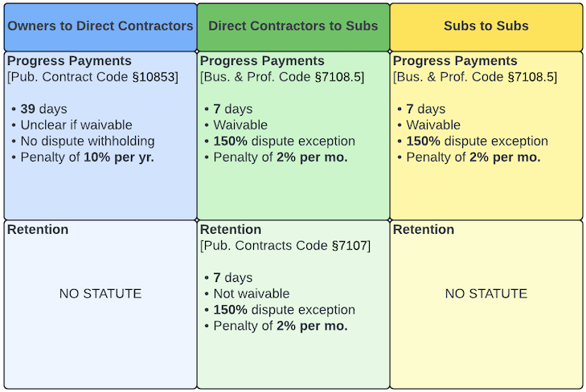
Task: Select the Direct Contractors to Subs header
Action: pos(293,26)
